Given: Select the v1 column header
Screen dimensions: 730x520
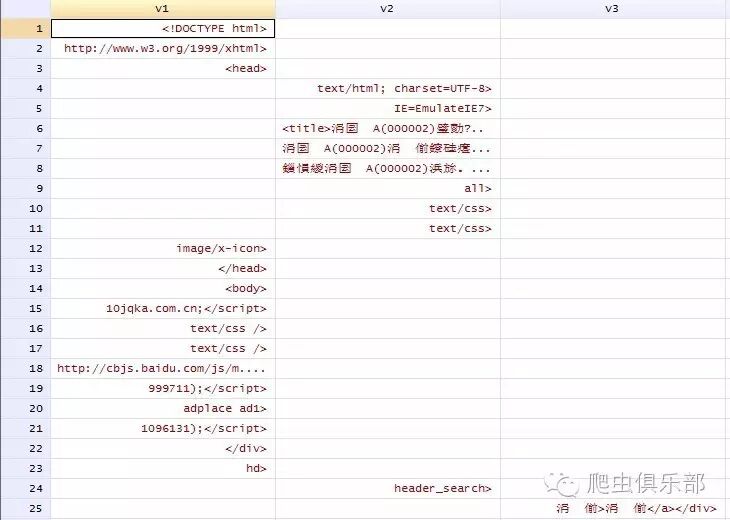Looking at the screenshot, I should (x=162, y=9).
